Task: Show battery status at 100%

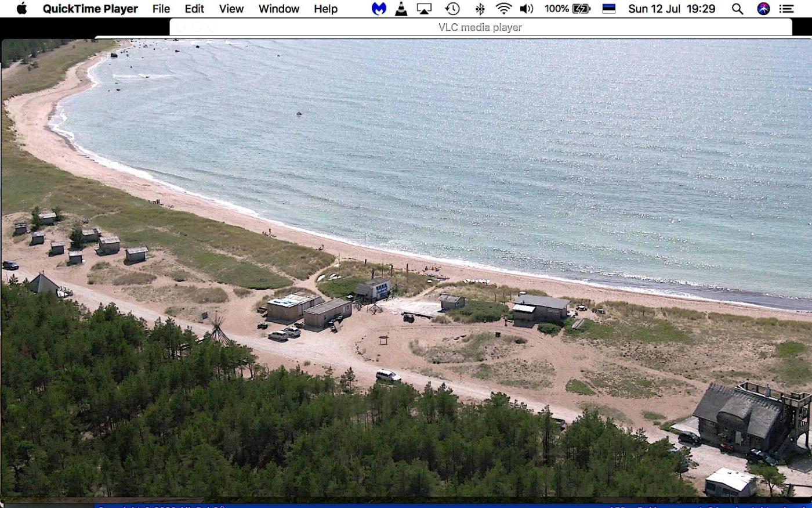Action: point(567,9)
